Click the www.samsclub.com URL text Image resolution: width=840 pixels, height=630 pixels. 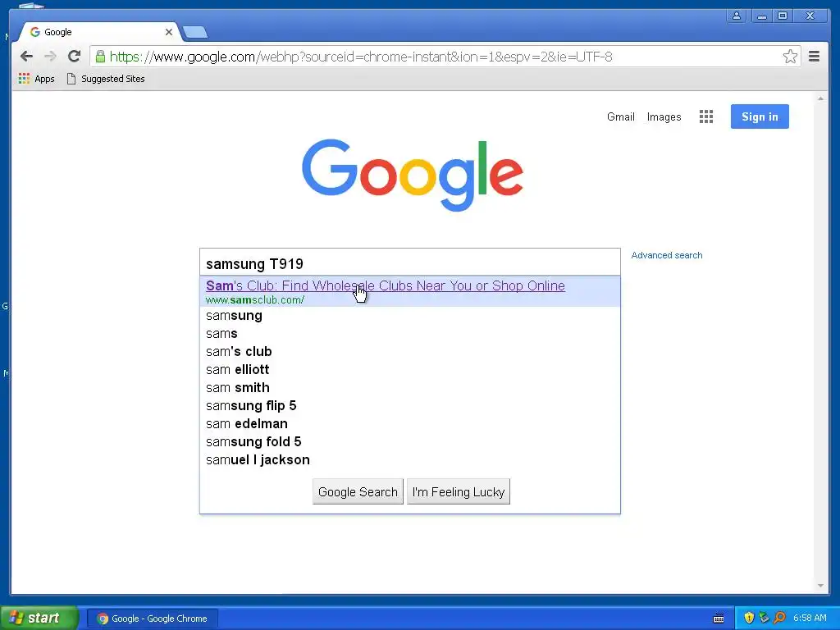[255, 300]
